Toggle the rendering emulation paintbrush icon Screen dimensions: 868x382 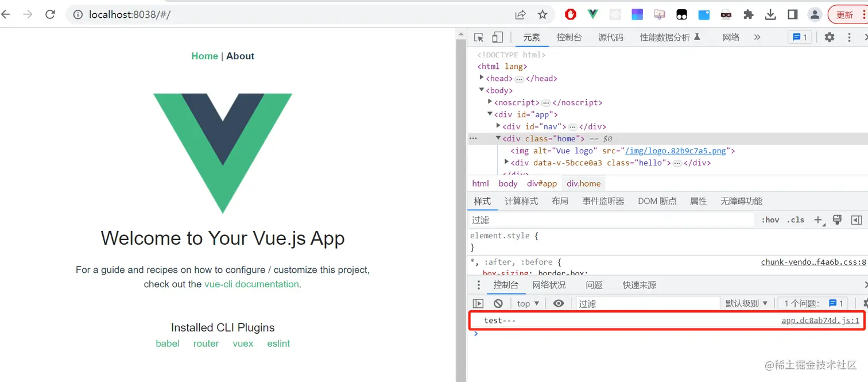coord(837,219)
